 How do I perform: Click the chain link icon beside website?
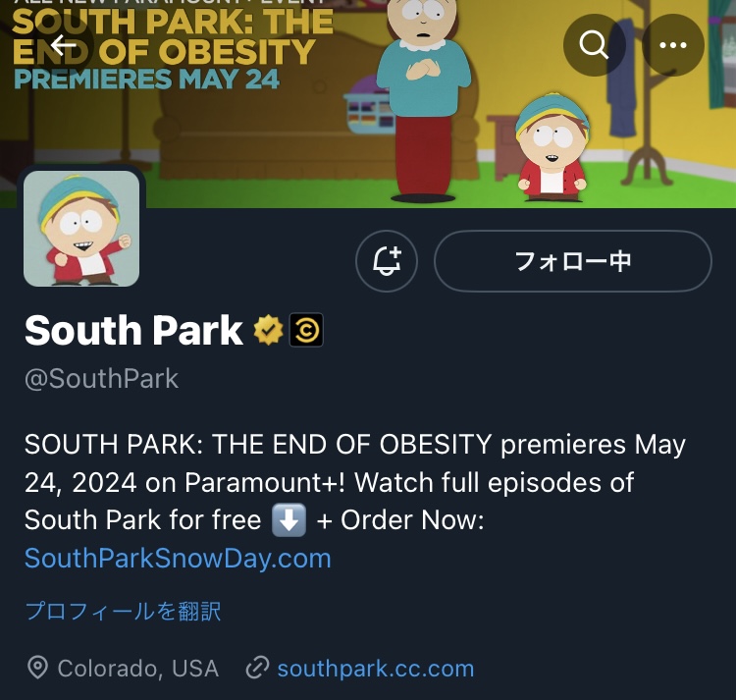(x=257, y=668)
